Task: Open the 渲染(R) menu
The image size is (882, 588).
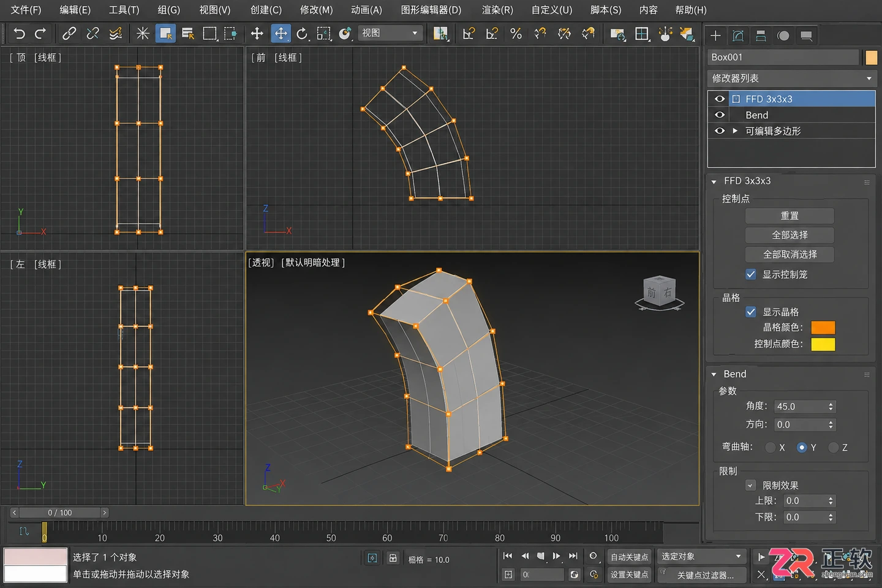Action: point(498,10)
